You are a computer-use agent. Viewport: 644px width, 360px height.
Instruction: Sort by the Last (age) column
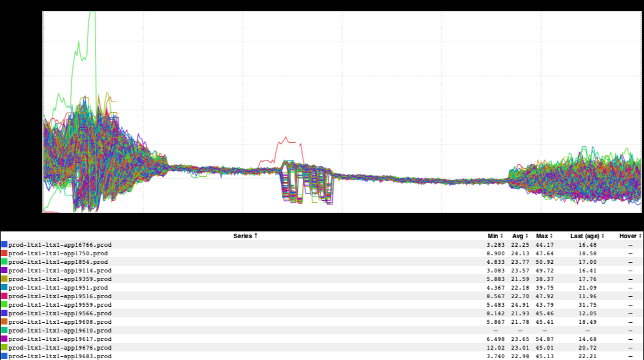coord(588,236)
